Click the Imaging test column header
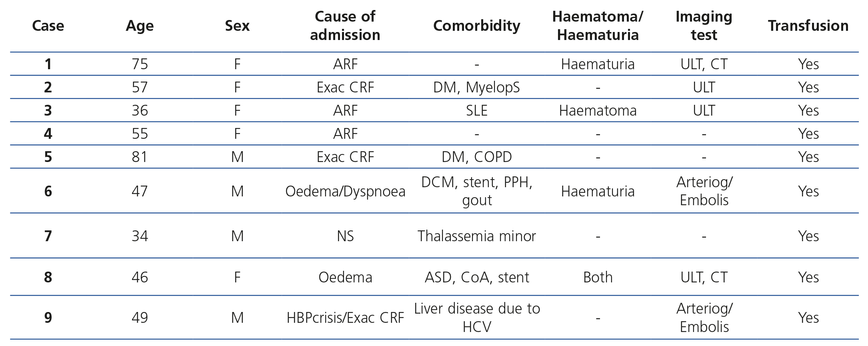The image size is (868, 346). pos(704,26)
